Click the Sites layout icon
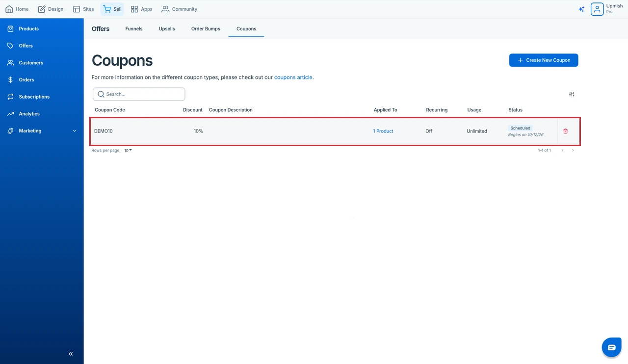 (77, 9)
